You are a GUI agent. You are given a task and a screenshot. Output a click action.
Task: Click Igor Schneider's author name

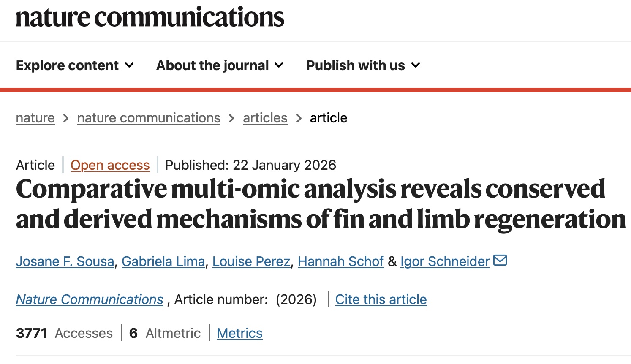click(444, 261)
